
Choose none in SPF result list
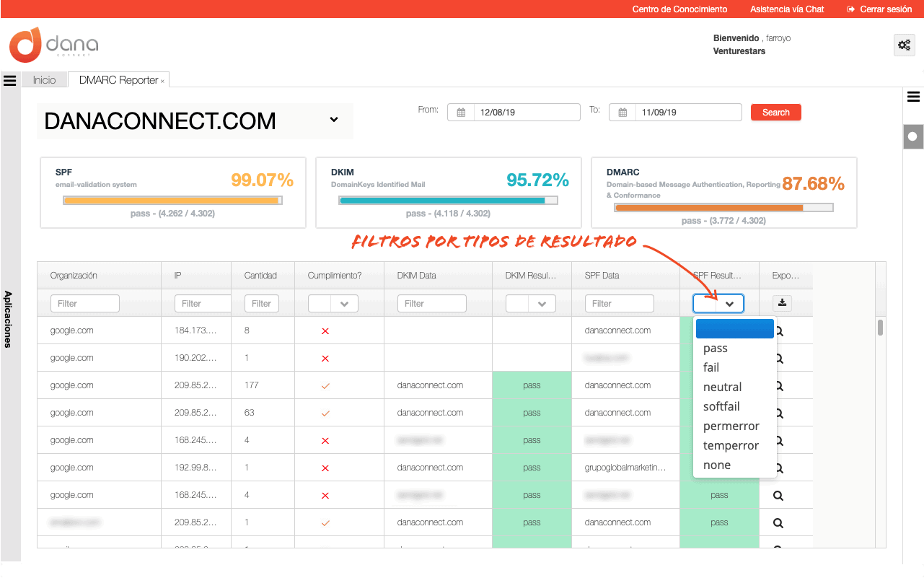(734, 465)
